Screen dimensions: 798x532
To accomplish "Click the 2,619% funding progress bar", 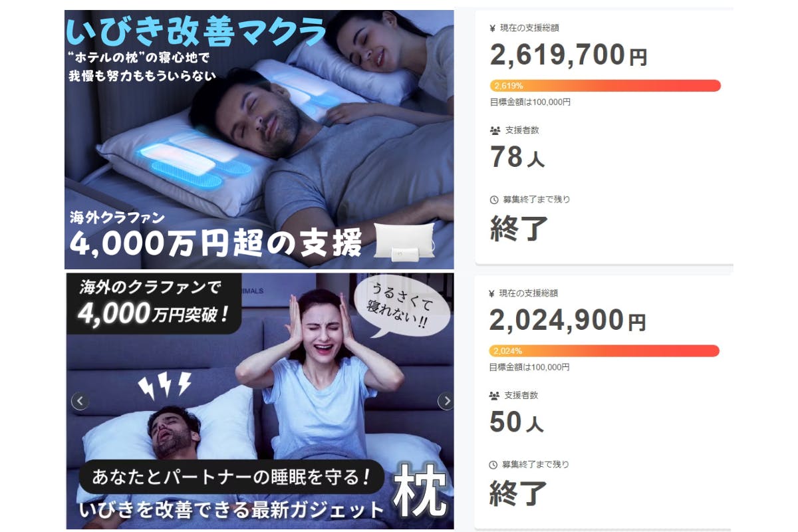I will point(605,86).
